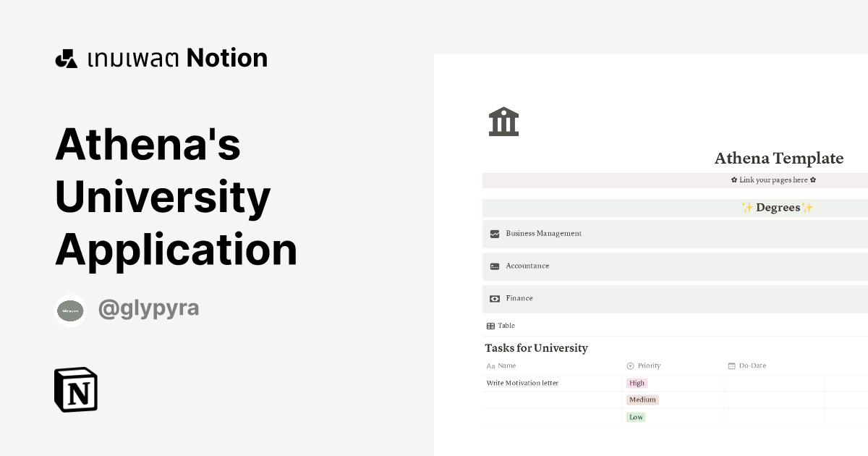Image resolution: width=868 pixels, height=456 pixels.
Task: Select the Medium priority tag
Action: pos(642,400)
